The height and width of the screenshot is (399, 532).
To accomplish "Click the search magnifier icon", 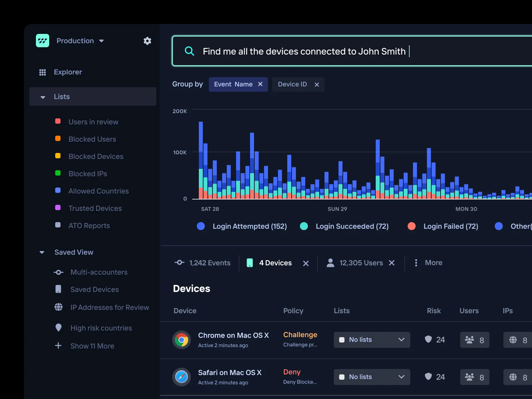I will (189, 51).
